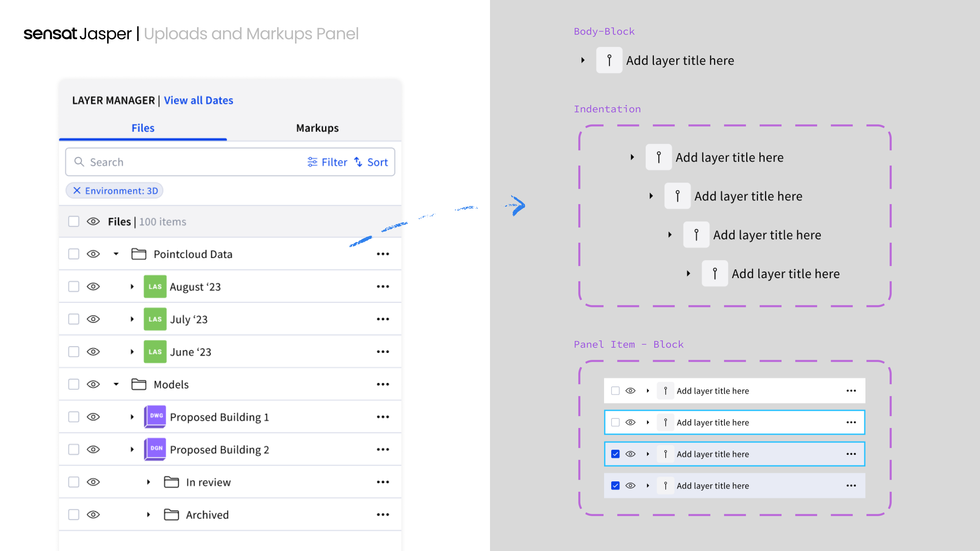Click the DGN file icon

pyautogui.click(x=155, y=449)
